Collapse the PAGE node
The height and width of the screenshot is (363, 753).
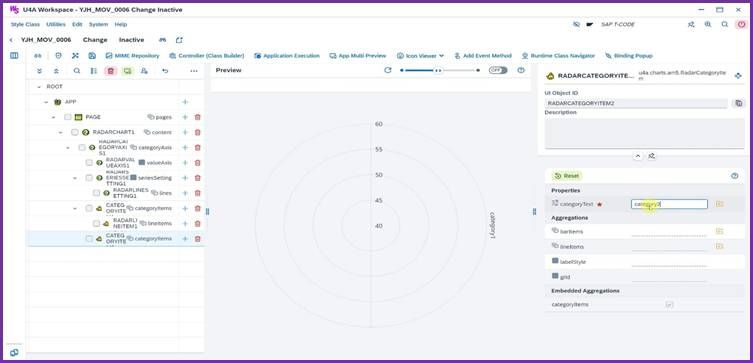53,117
